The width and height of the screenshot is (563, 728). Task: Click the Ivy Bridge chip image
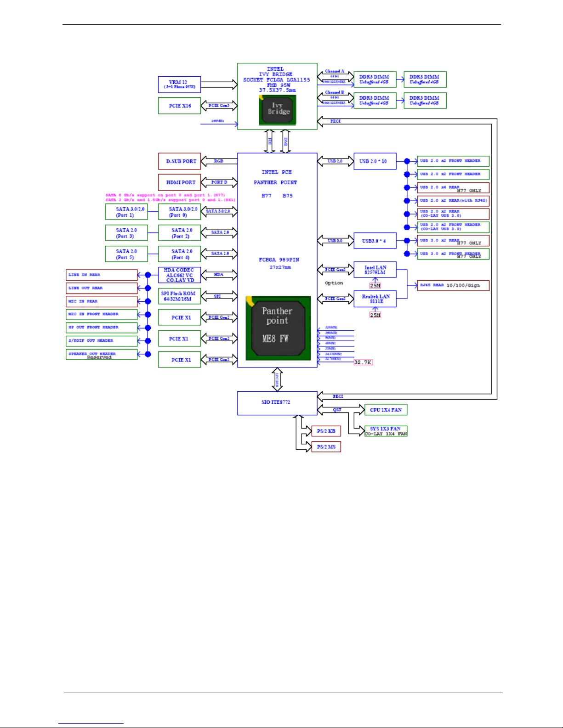click(x=277, y=110)
